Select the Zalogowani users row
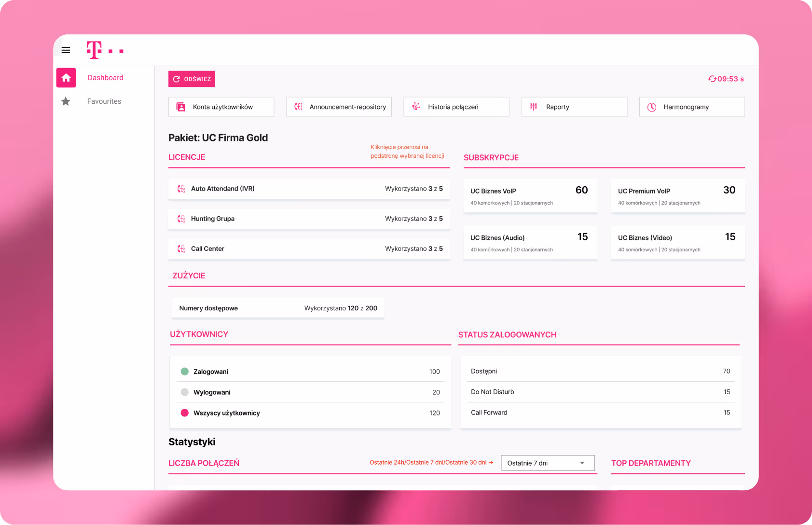This screenshot has width=812, height=525. (x=310, y=372)
